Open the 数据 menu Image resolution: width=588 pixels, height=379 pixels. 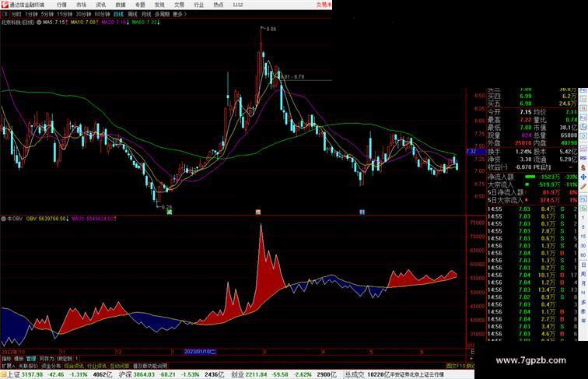pos(121,5)
